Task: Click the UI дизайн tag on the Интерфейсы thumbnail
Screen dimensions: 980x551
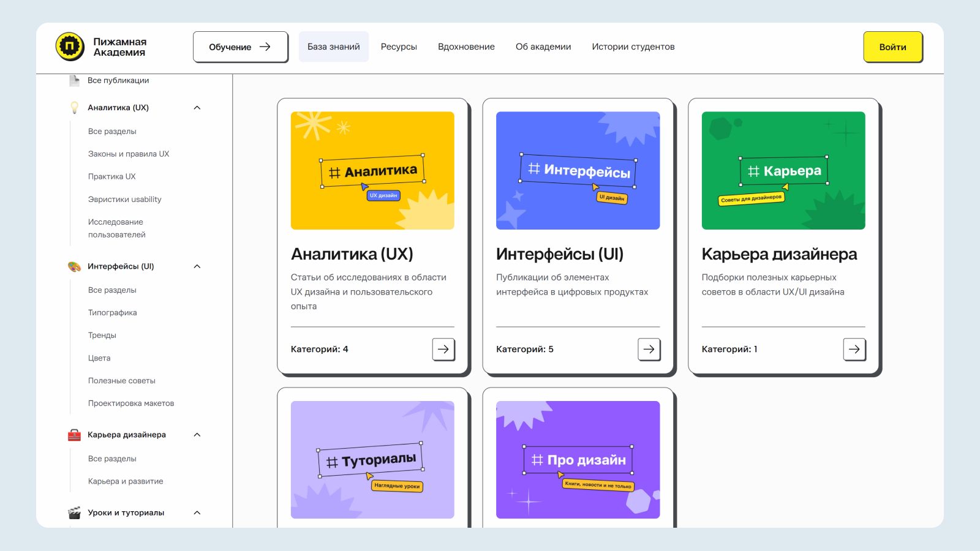Action: pos(612,197)
